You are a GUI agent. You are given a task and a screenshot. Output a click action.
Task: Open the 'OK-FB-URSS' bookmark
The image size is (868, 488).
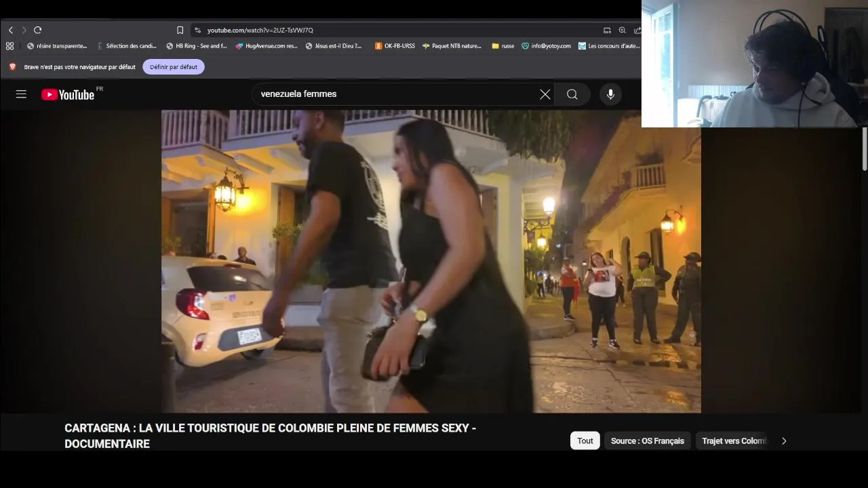(395, 46)
